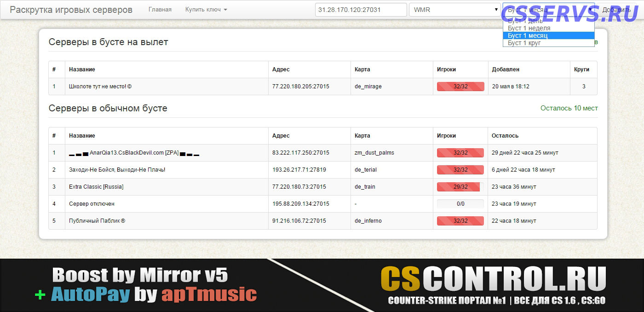Click the 29/32 players progress bar

coord(460,187)
